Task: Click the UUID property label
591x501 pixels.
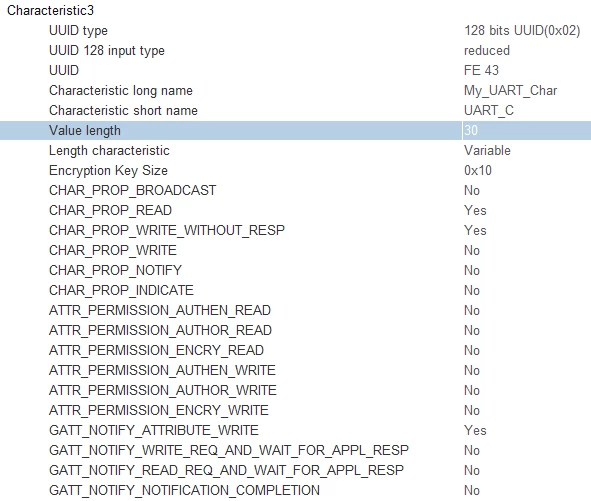Action: click(64, 70)
